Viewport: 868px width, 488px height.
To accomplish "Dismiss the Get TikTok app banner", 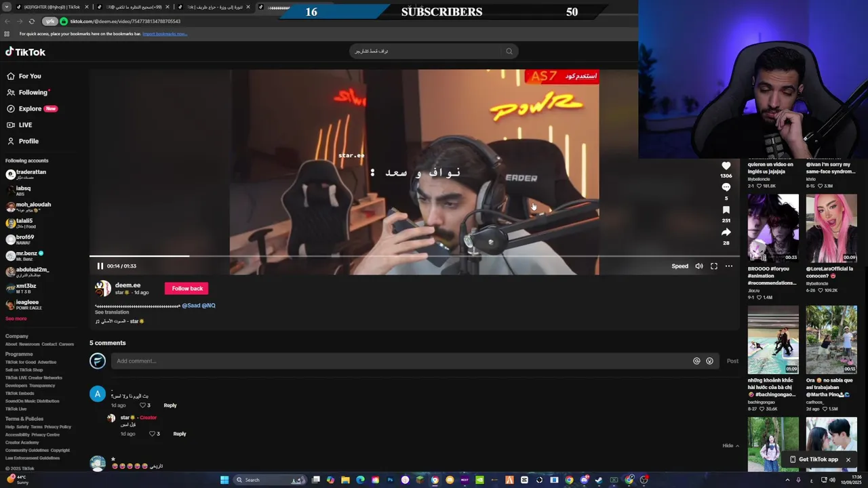I will coord(848,460).
